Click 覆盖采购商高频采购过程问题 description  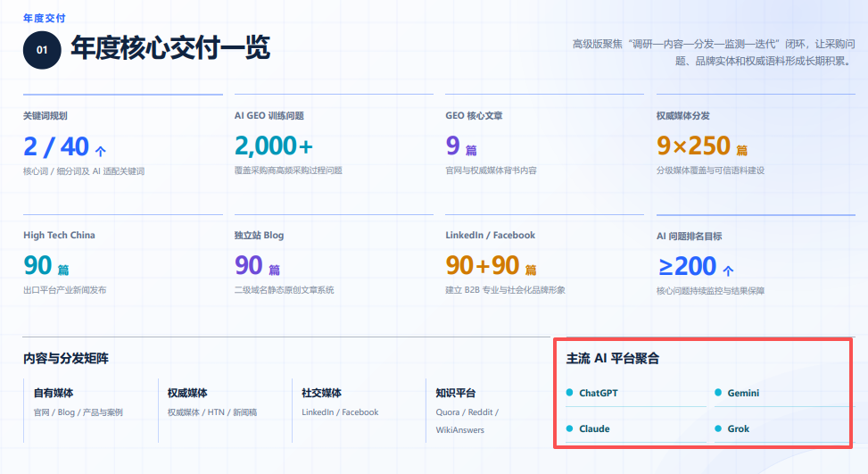click(x=288, y=170)
